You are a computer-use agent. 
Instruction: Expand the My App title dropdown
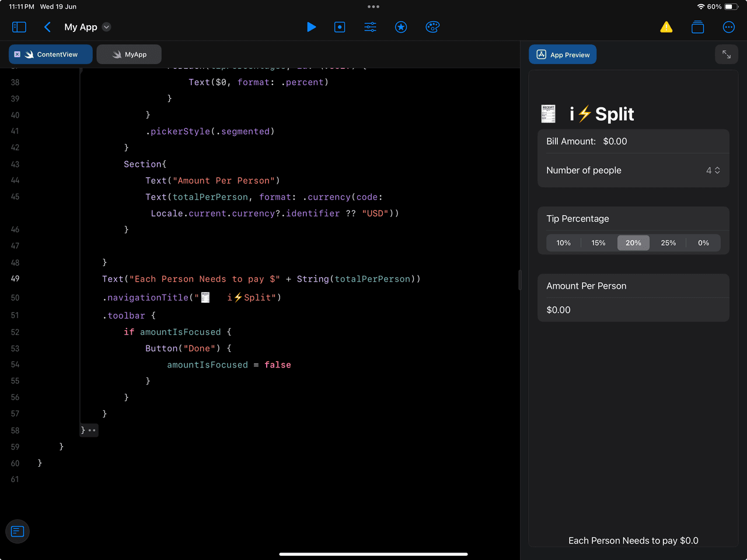(106, 27)
